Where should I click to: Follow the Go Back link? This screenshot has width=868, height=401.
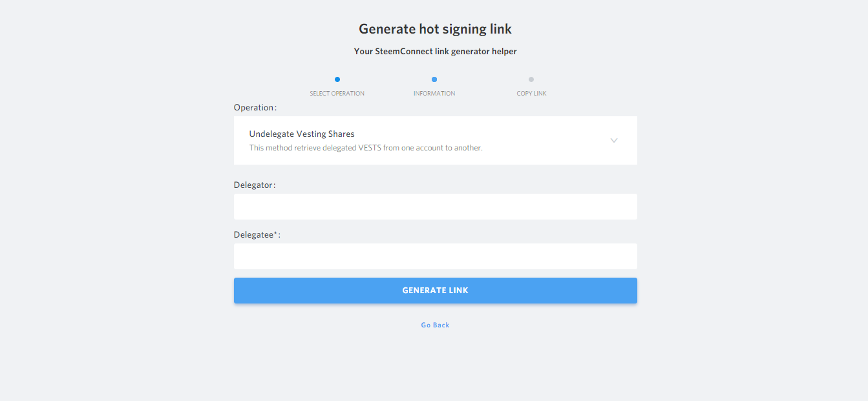pos(435,325)
